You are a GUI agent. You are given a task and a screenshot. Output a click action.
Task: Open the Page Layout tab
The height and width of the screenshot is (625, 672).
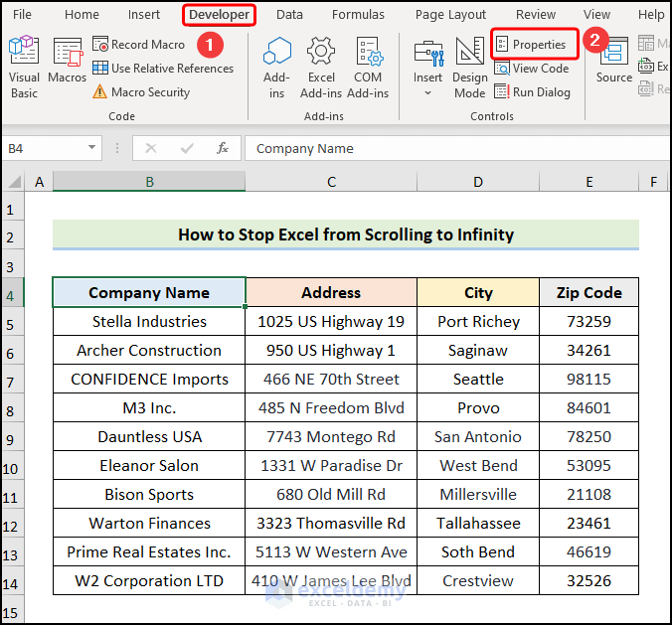pos(450,15)
